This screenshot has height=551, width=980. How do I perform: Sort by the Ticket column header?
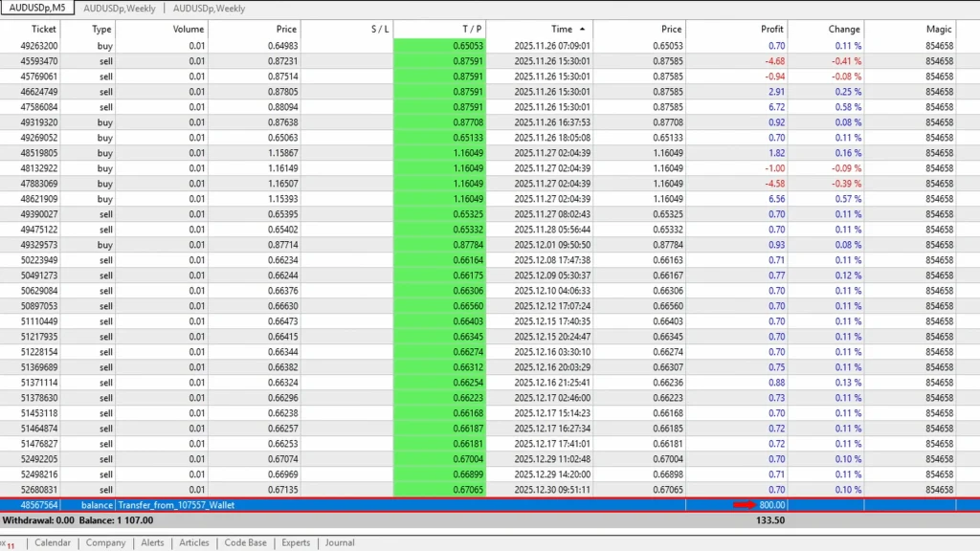click(43, 30)
